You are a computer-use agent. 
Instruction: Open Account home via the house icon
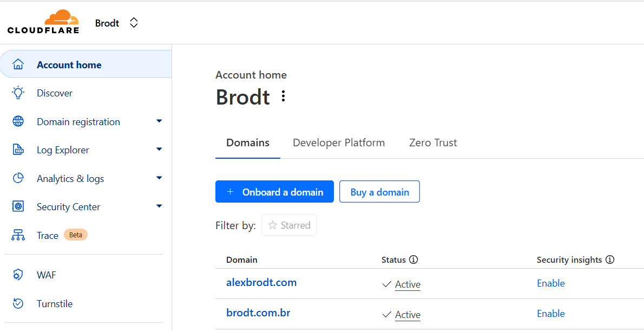18,64
